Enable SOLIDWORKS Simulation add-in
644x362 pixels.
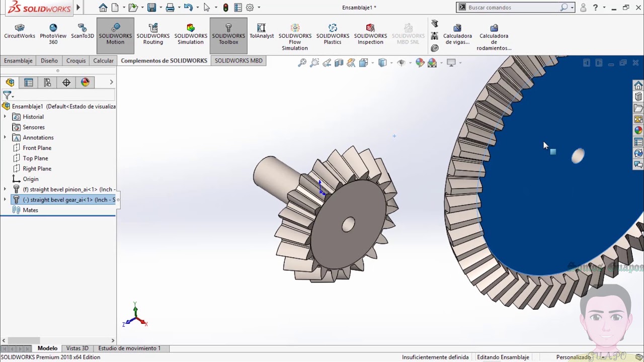pyautogui.click(x=191, y=35)
